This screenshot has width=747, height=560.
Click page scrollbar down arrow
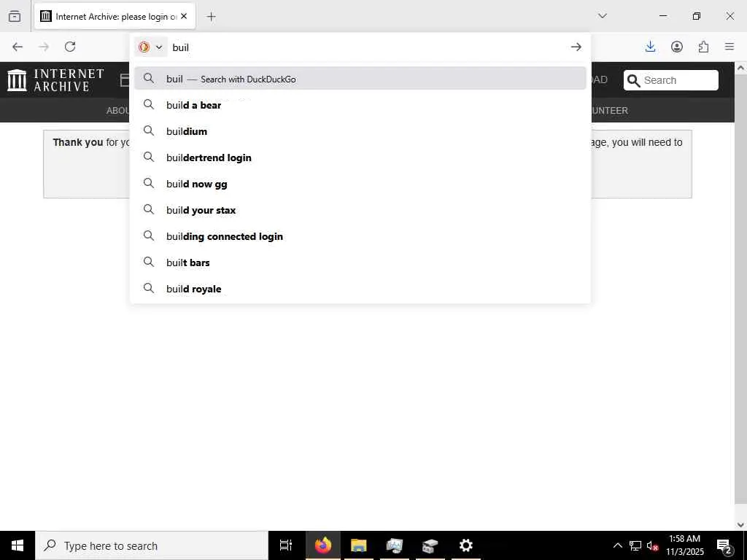(x=740, y=525)
